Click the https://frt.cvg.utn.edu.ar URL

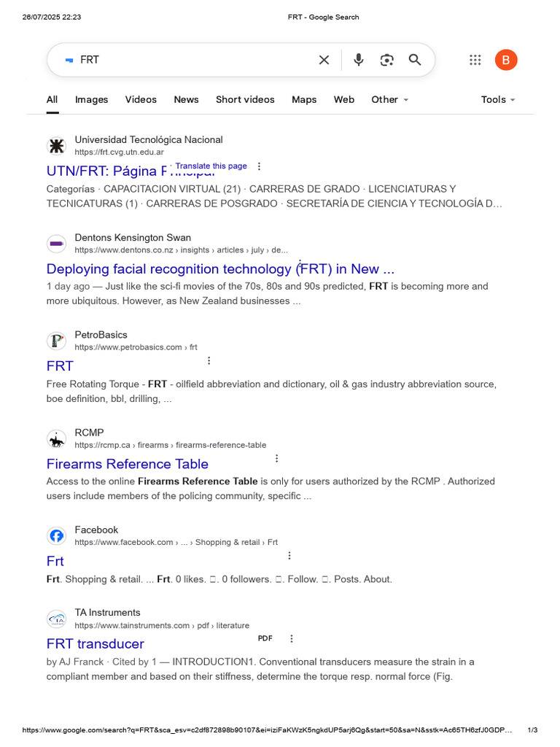[119, 152]
